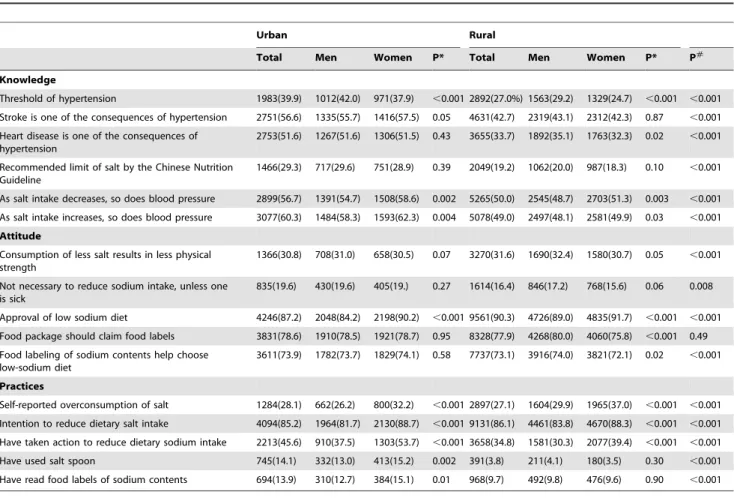Click the cell 3270(31.6)
The height and width of the screenshot is (498, 734).
pos(492,255)
